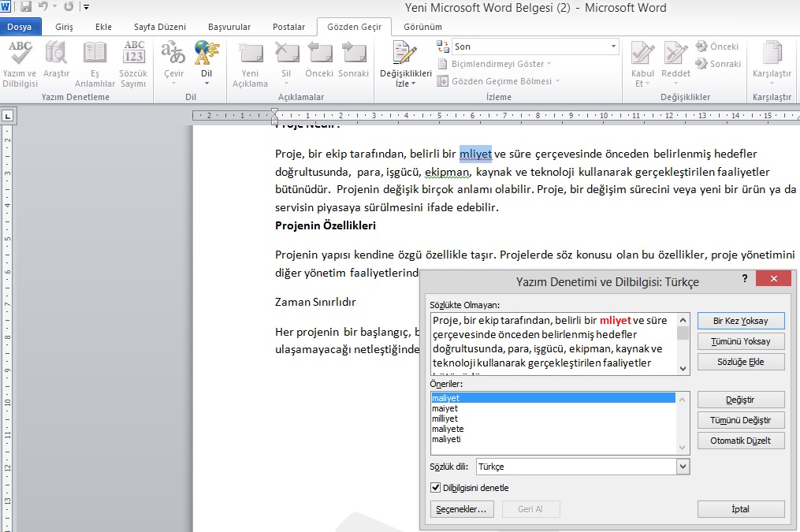The width and height of the screenshot is (800, 532).
Task: Switch to the Görünüm tab
Action: pos(422,27)
